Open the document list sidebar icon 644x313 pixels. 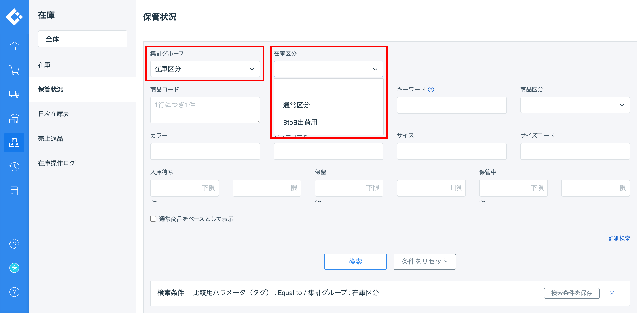click(14, 191)
